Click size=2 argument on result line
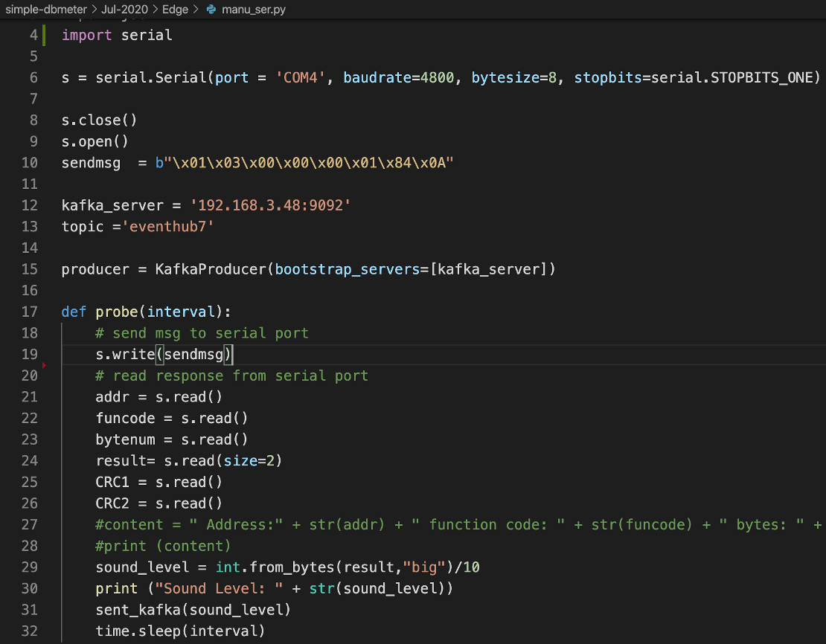Image resolution: width=826 pixels, height=644 pixels. point(249,461)
